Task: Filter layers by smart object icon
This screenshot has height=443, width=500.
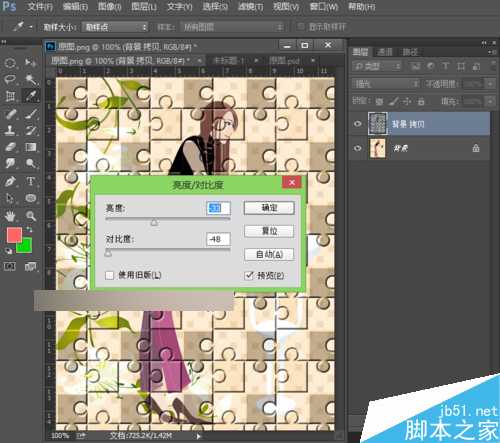Action: pyautogui.click(x=476, y=66)
